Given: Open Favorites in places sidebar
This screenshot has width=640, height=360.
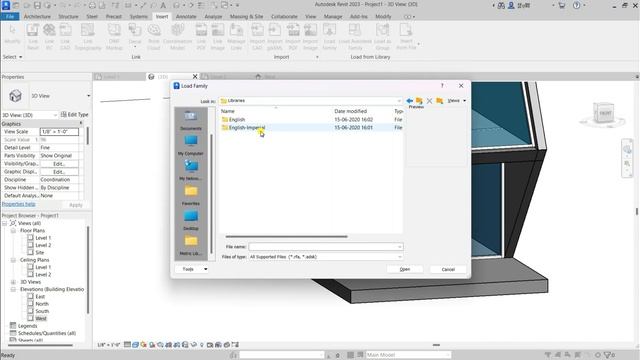Looking at the screenshot, I should [191, 195].
